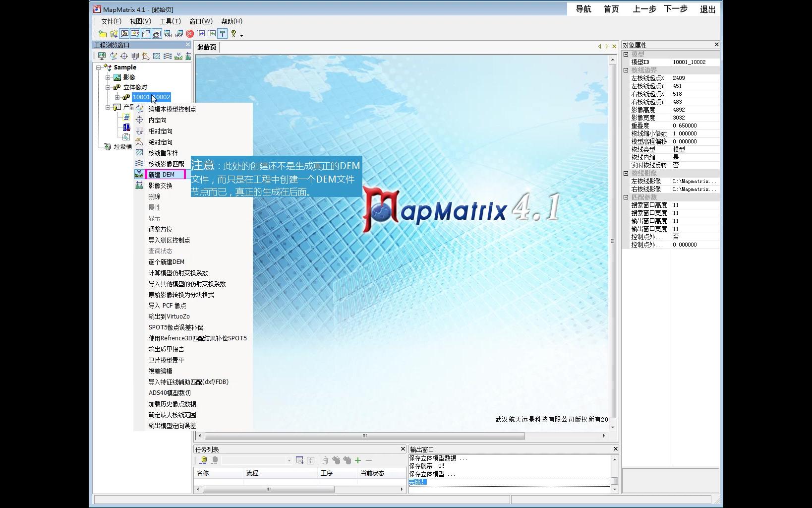Click the new project folder icon on toolbar
Viewport: 812px width, 508px height.
(104, 33)
